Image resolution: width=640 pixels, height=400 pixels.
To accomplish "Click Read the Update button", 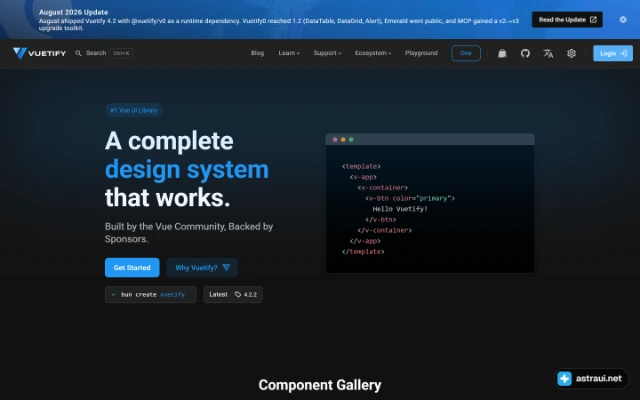I will [567, 20].
